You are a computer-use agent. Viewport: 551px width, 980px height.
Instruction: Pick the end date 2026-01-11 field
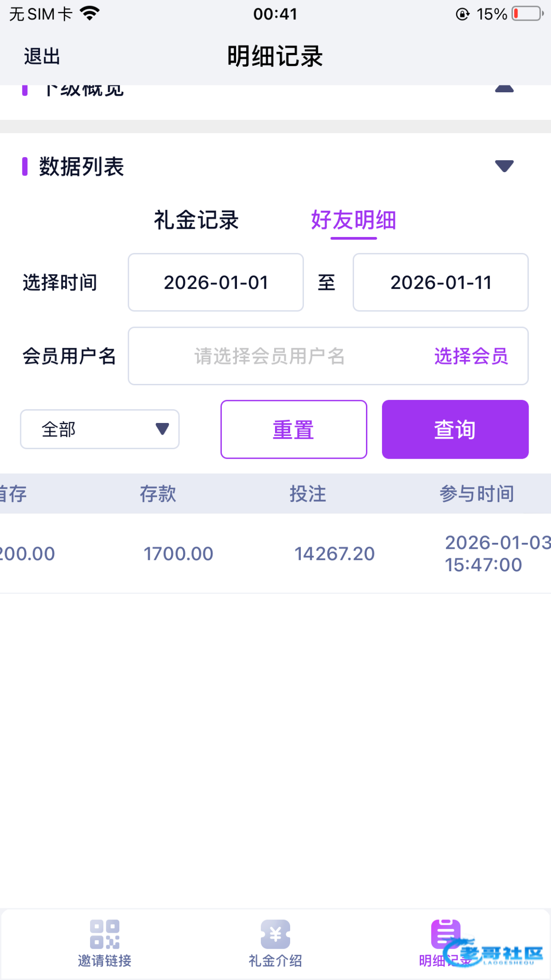tap(441, 282)
